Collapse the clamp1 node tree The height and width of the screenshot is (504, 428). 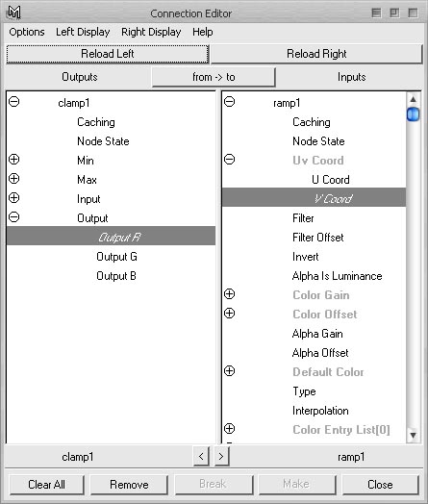tap(13, 102)
